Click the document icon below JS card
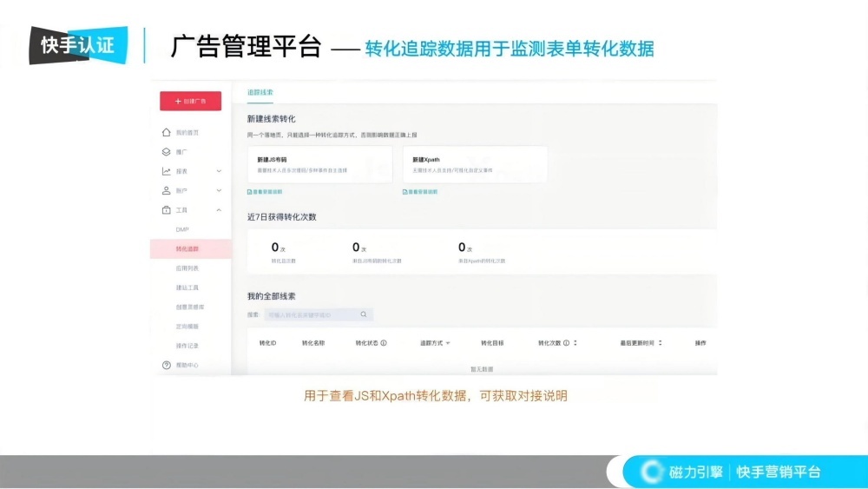 coord(250,192)
